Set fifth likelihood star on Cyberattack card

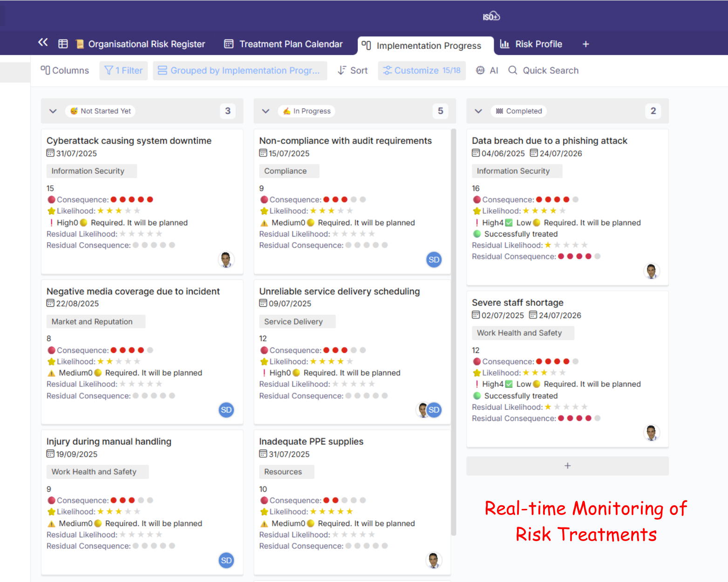tap(137, 211)
